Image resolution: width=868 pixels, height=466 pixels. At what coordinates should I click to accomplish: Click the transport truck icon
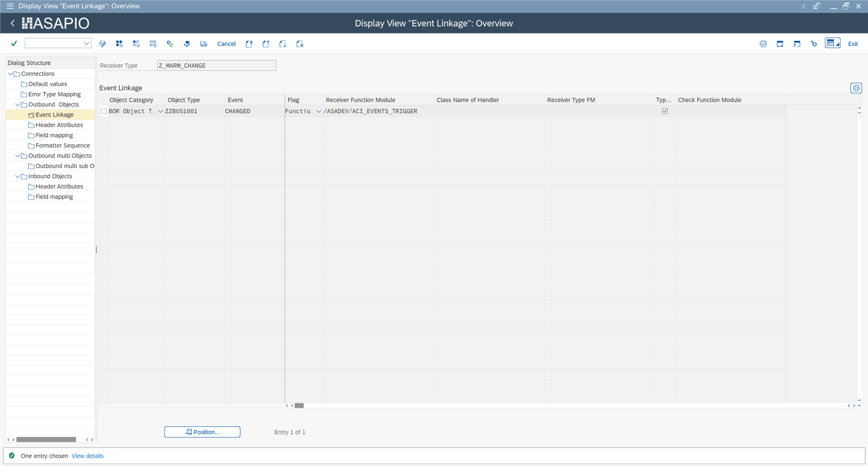coord(204,44)
